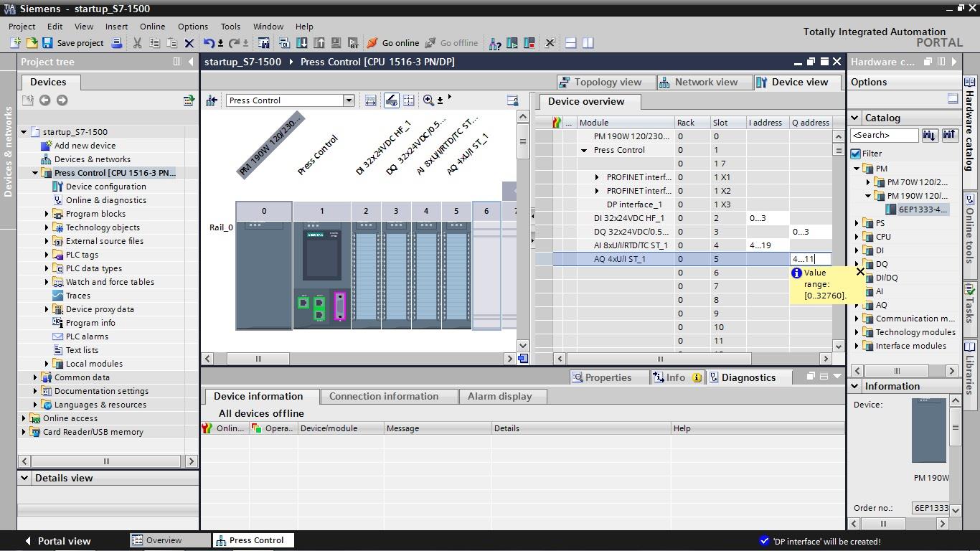
Task: Click the Stop CPU icon
Action: [x=529, y=43]
